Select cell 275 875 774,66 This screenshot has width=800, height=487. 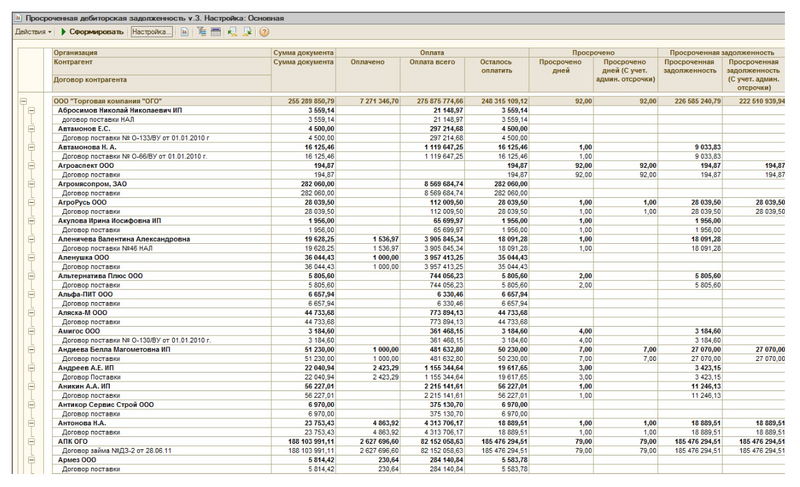(x=432, y=101)
